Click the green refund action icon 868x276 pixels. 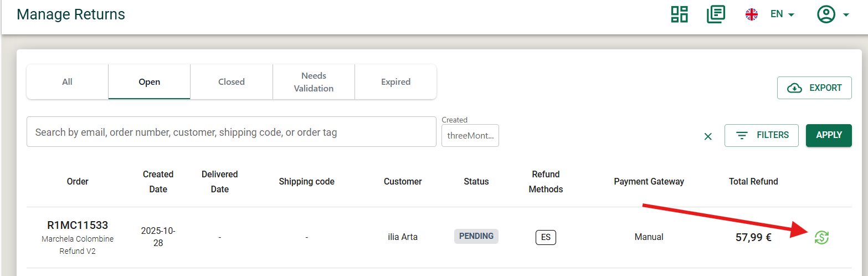pyautogui.click(x=821, y=237)
